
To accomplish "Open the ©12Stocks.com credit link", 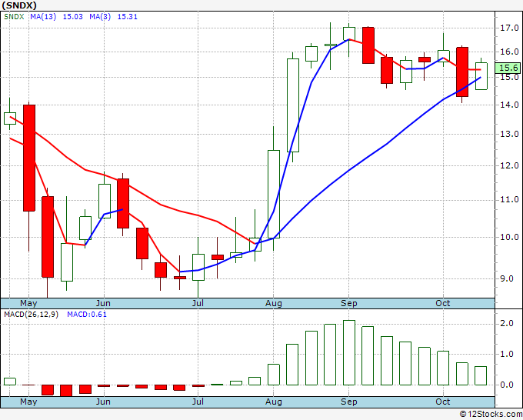I will (491, 414).
